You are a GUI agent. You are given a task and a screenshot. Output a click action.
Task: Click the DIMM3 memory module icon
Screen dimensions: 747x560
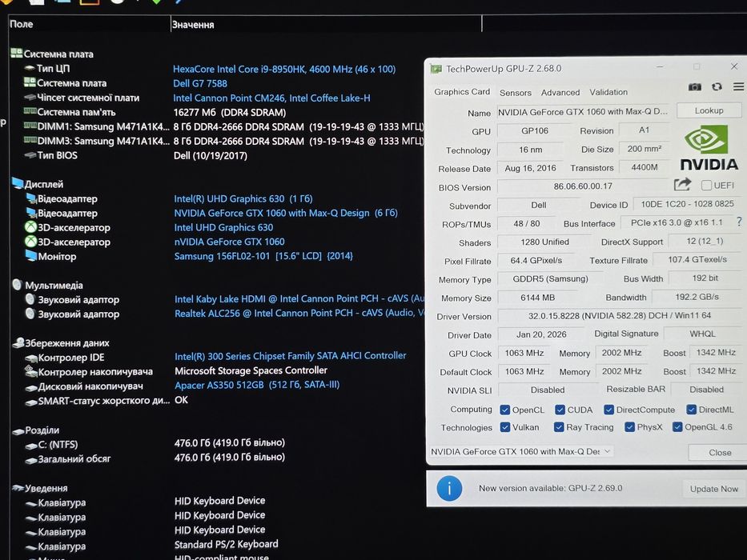coord(30,140)
